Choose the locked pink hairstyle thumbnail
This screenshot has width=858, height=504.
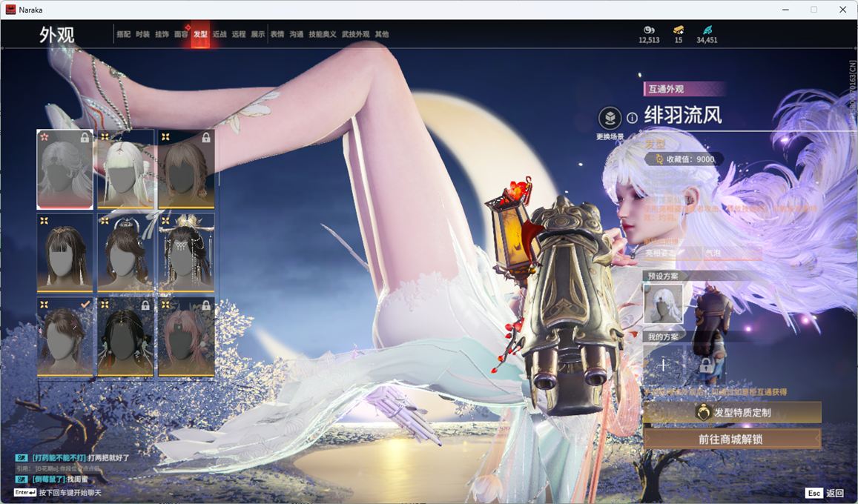186,337
